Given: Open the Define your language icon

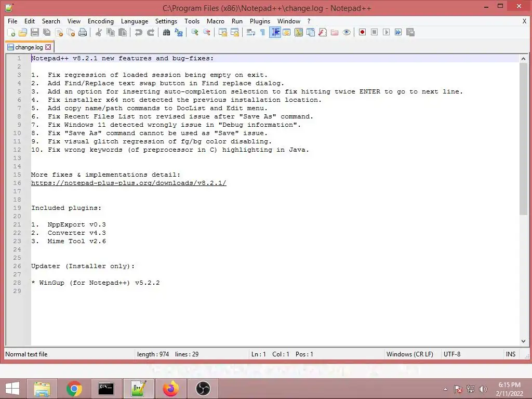Looking at the screenshot, I should click(287, 33).
